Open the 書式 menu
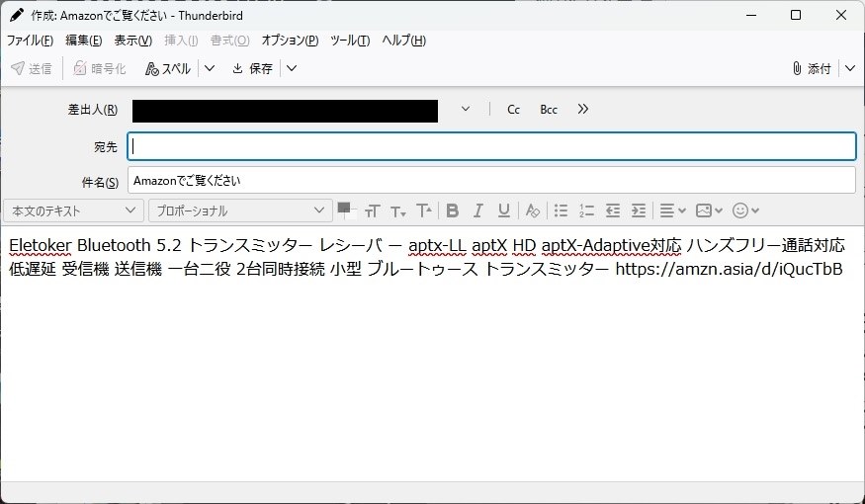Image resolution: width=865 pixels, height=504 pixels. [230, 41]
